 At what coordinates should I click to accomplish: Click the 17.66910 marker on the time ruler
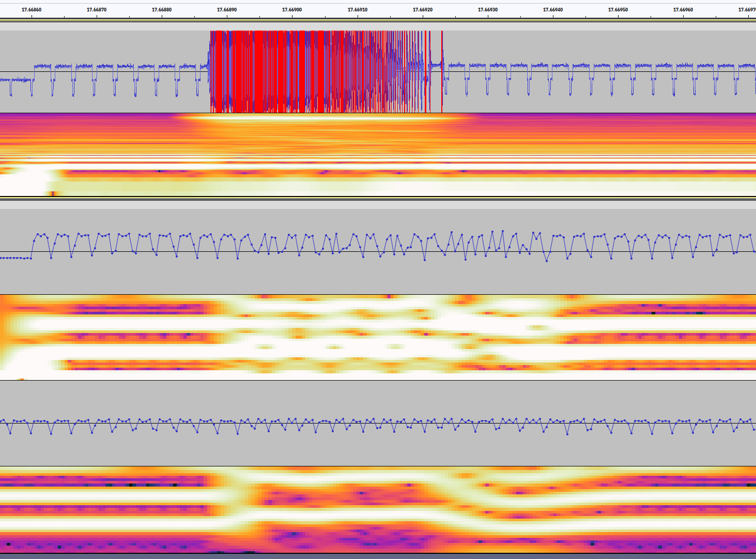[358, 10]
